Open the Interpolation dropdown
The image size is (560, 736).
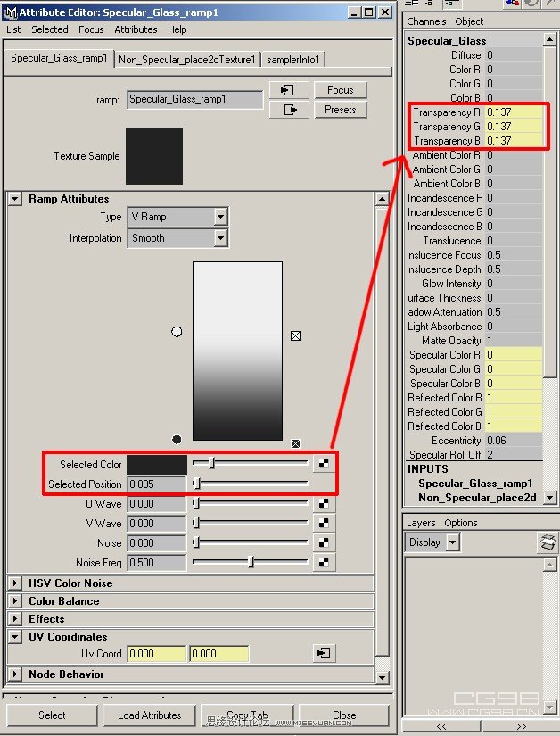coord(220,238)
